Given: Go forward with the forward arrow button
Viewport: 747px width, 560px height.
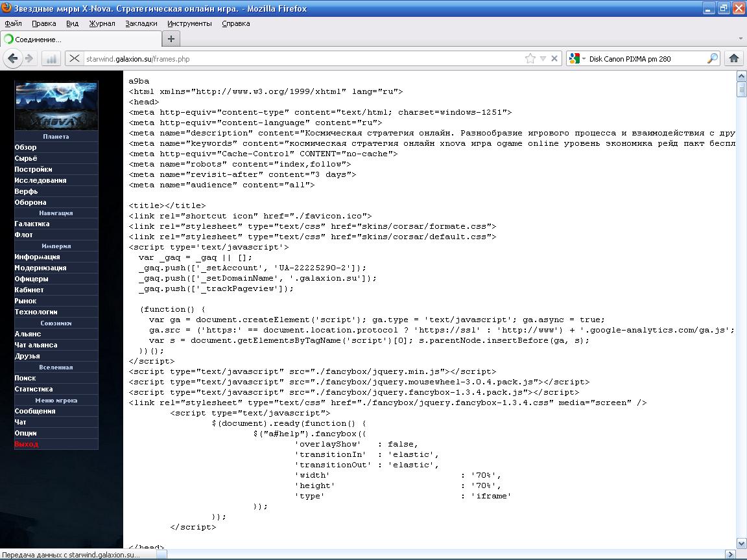Looking at the screenshot, I should [x=29, y=58].
